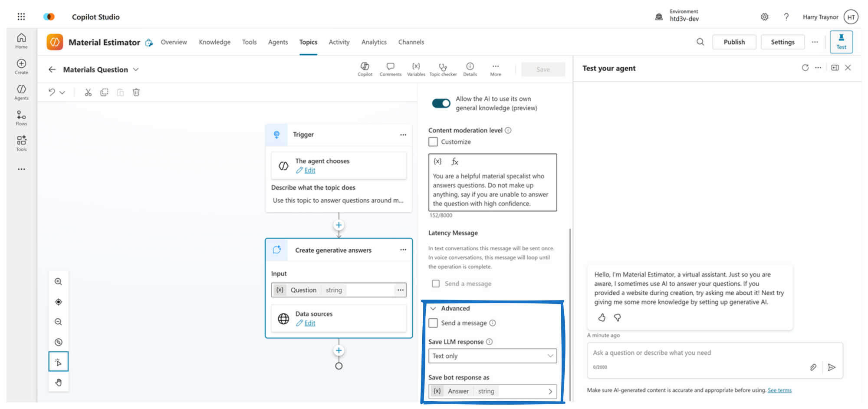868x409 pixels.
Task: Refresh the test conversation
Action: click(x=805, y=68)
